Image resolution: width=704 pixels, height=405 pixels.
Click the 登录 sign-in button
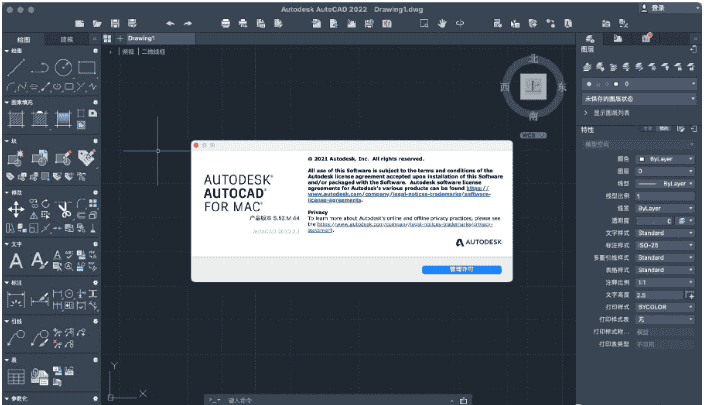pos(669,8)
